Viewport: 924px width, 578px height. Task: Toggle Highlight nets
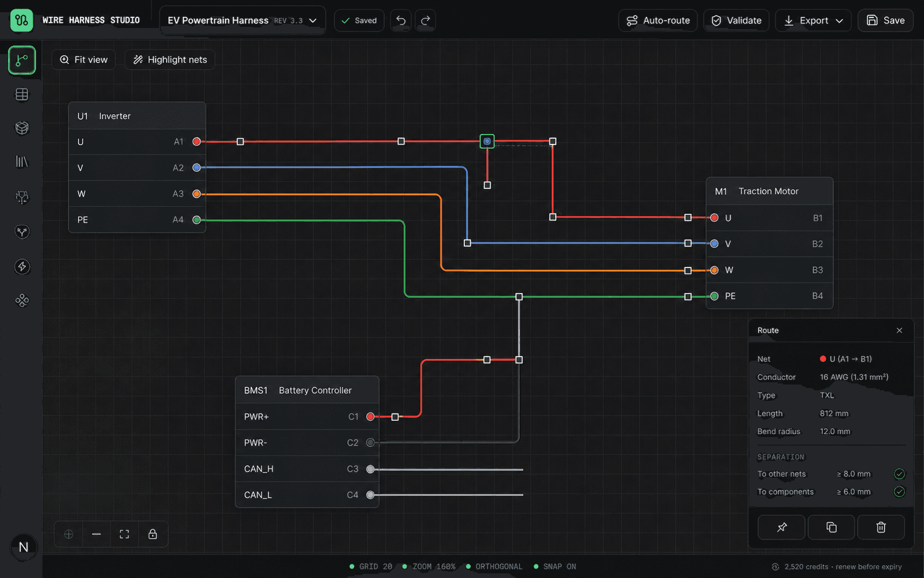(170, 59)
